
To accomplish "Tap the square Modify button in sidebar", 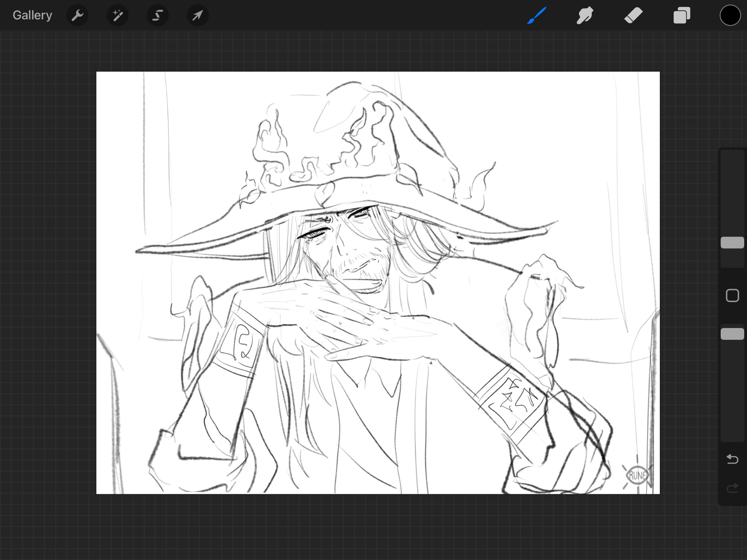I will click(x=732, y=295).
